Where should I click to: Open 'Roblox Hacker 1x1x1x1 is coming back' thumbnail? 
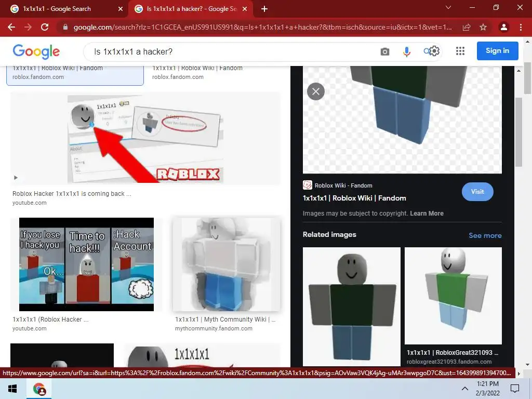coord(145,139)
